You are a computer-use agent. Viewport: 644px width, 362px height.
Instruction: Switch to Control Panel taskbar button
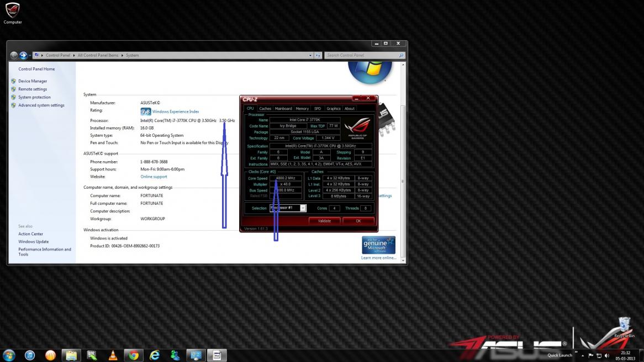pos(196,355)
